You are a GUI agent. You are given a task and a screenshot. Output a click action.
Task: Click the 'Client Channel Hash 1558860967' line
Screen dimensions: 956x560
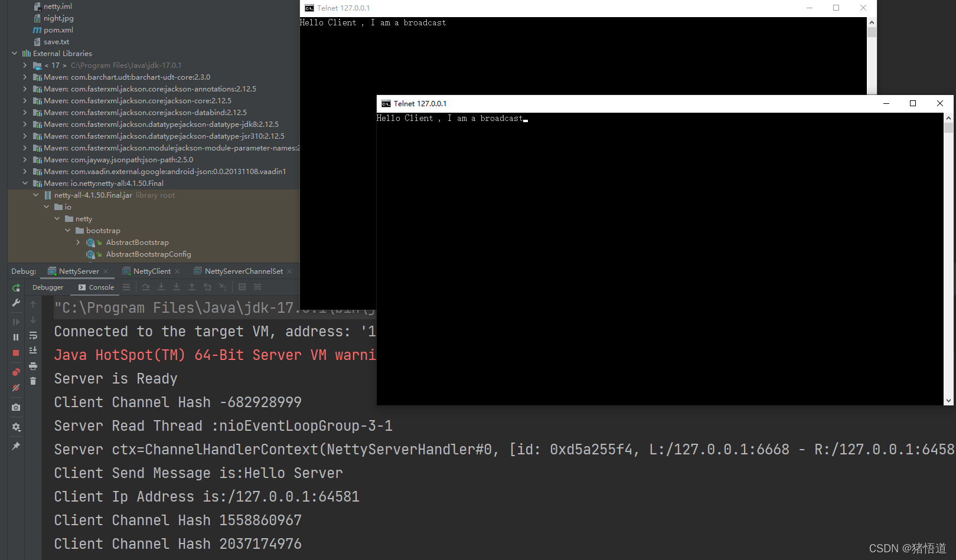pos(178,520)
